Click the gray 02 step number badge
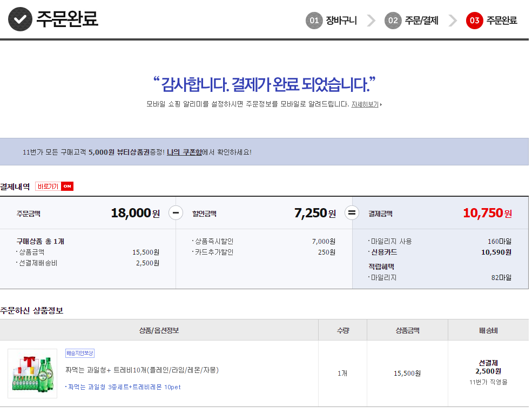The width and height of the screenshot is (532, 413). tap(393, 21)
